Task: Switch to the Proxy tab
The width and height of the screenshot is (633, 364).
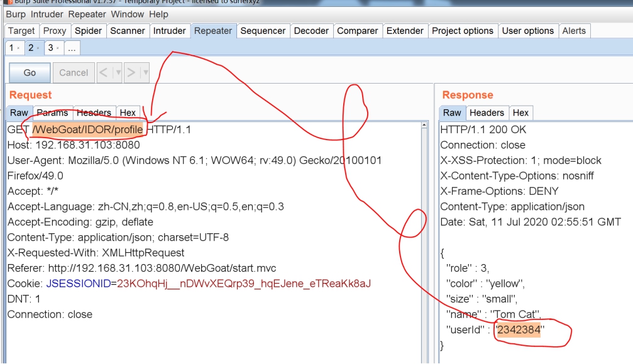Action: pos(55,31)
